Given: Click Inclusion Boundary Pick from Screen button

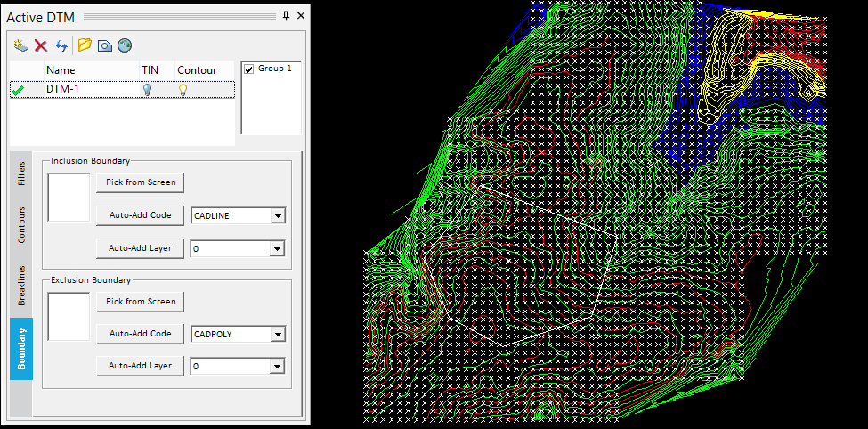Looking at the screenshot, I should 140,182.
